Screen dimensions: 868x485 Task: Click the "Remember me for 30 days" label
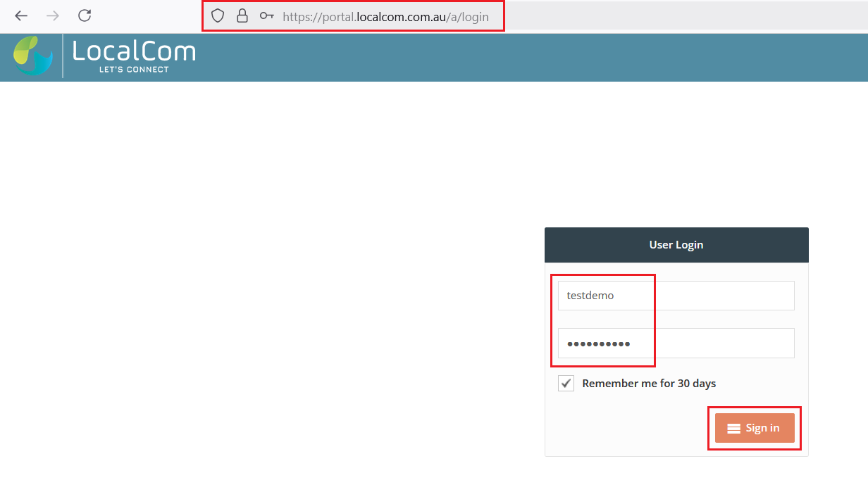coord(648,384)
